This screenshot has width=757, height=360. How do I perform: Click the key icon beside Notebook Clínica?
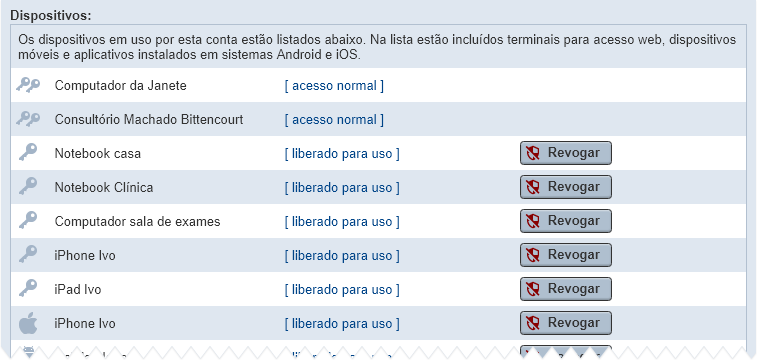tap(28, 187)
